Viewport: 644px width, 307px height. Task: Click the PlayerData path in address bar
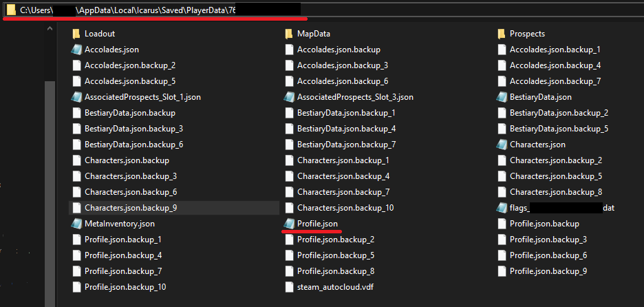coord(206,9)
